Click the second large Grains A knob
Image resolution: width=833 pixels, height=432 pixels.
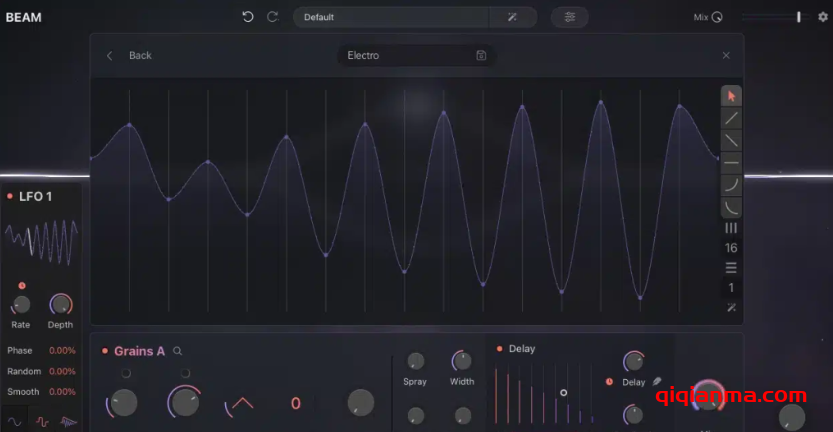point(184,402)
